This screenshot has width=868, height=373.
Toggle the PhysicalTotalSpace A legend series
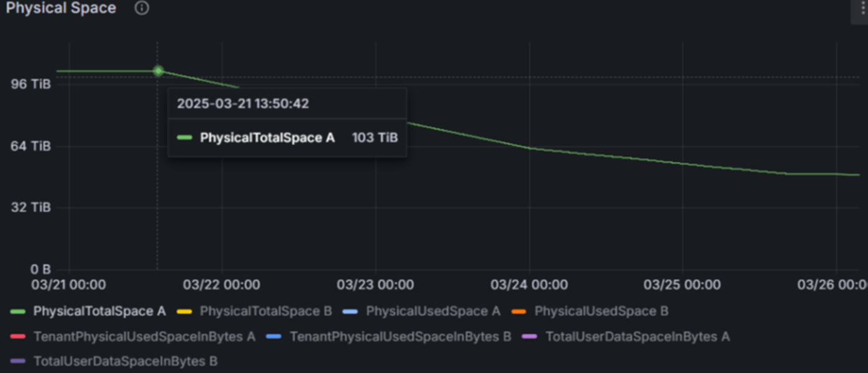(99, 311)
